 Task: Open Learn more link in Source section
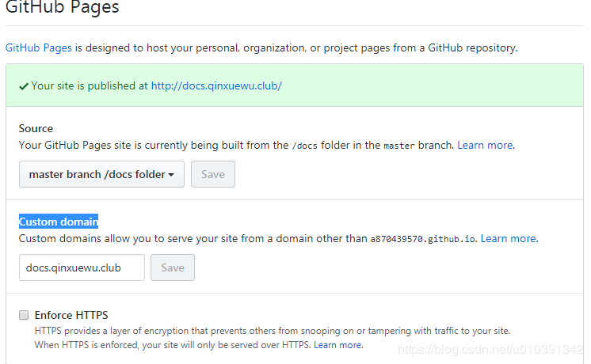tap(485, 145)
